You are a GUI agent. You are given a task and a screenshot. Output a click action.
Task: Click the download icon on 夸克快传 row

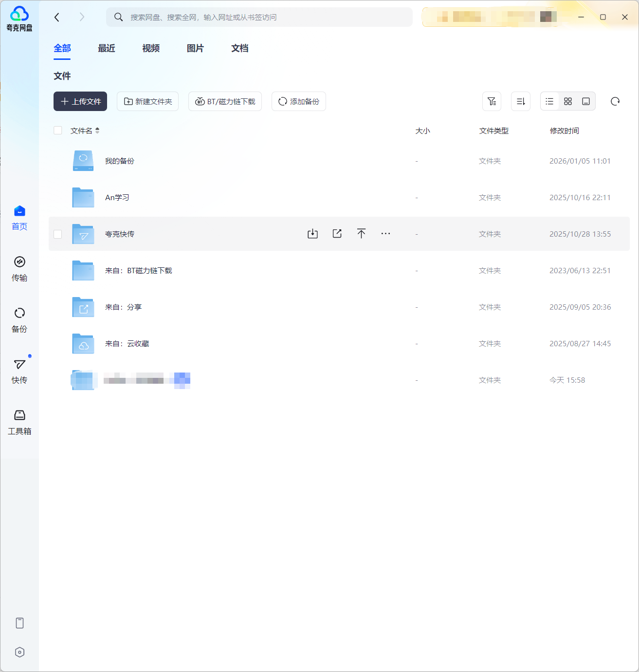click(312, 234)
